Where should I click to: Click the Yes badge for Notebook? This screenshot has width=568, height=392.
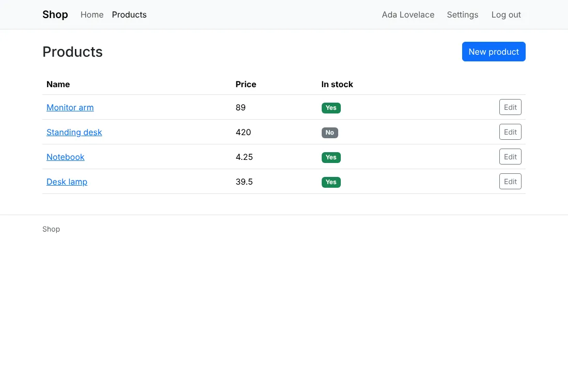[331, 157]
